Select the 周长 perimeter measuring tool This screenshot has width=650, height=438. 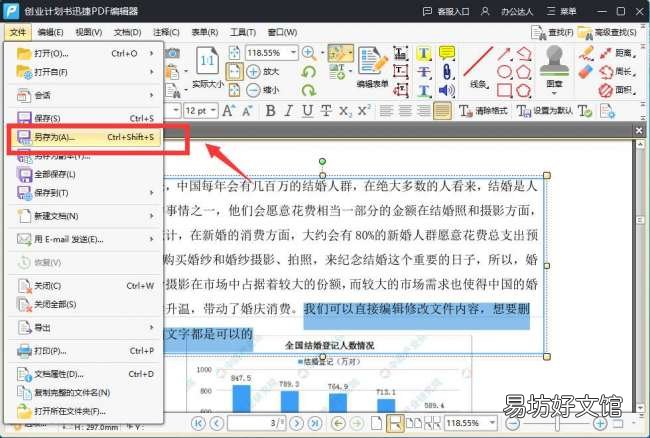click(618, 72)
